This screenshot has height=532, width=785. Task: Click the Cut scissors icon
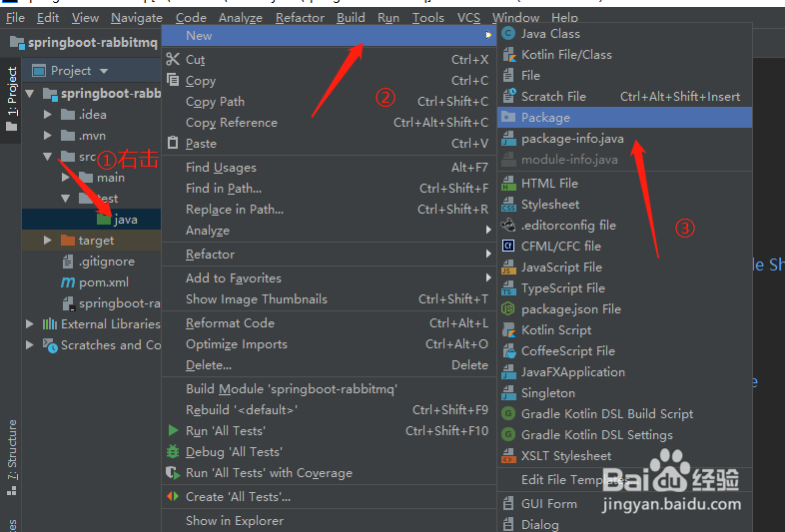click(173, 59)
